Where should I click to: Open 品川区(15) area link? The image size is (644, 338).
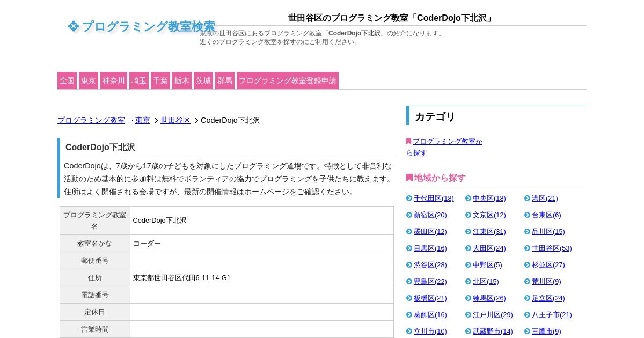click(x=548, y=232)
